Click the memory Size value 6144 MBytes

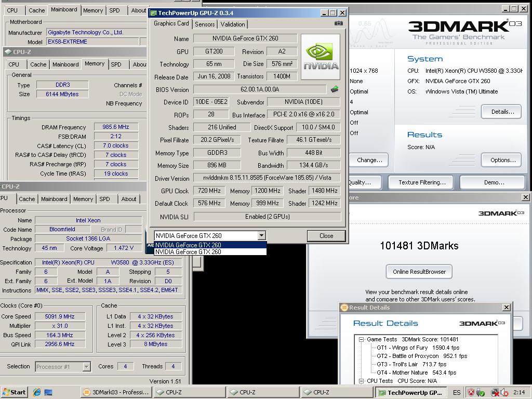coord(62,94)
